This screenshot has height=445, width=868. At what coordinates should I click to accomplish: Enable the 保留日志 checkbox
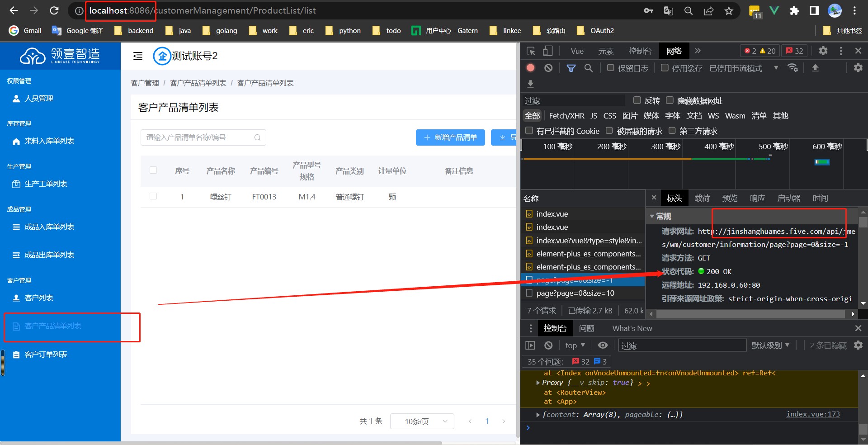pyautogui.click(x=611, y=68)
